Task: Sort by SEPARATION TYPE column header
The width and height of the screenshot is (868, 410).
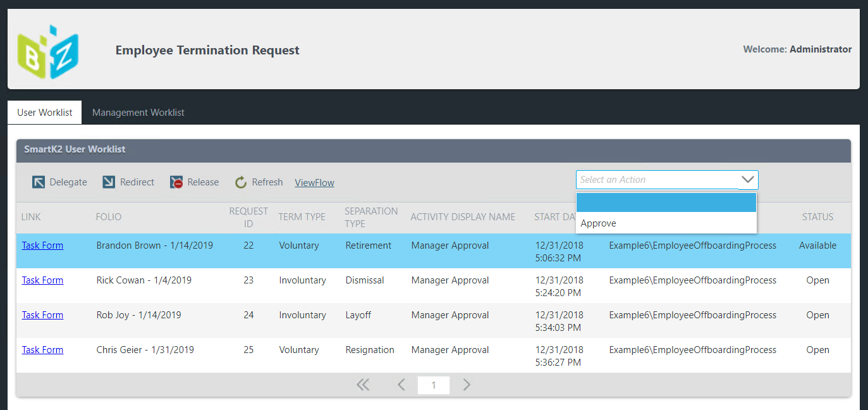Action: (371, 217)
